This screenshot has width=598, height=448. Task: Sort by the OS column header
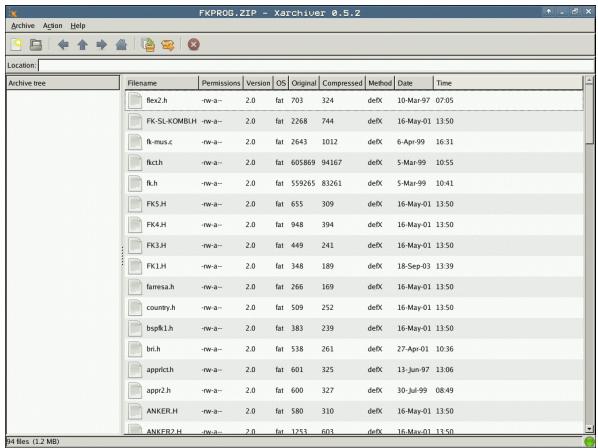(281, 83)
